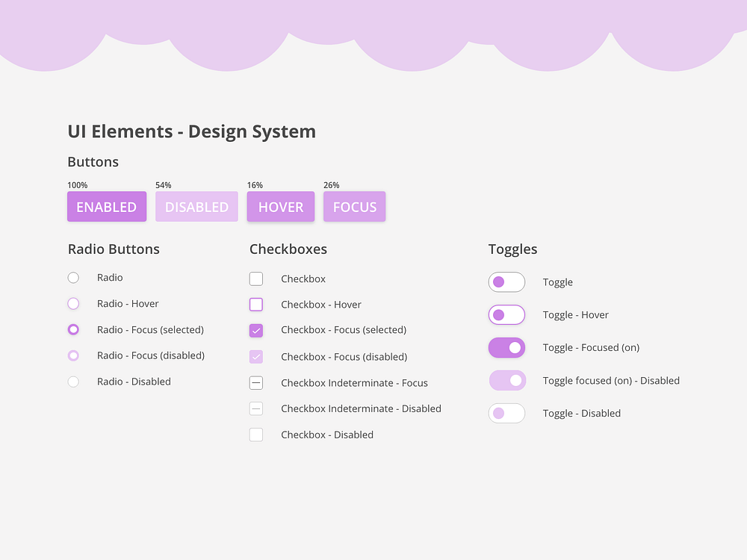Click the Checkbox - Focus (disabled) box
The width and height of the screenshot is (747, 560).
click(x=256, y=357)
